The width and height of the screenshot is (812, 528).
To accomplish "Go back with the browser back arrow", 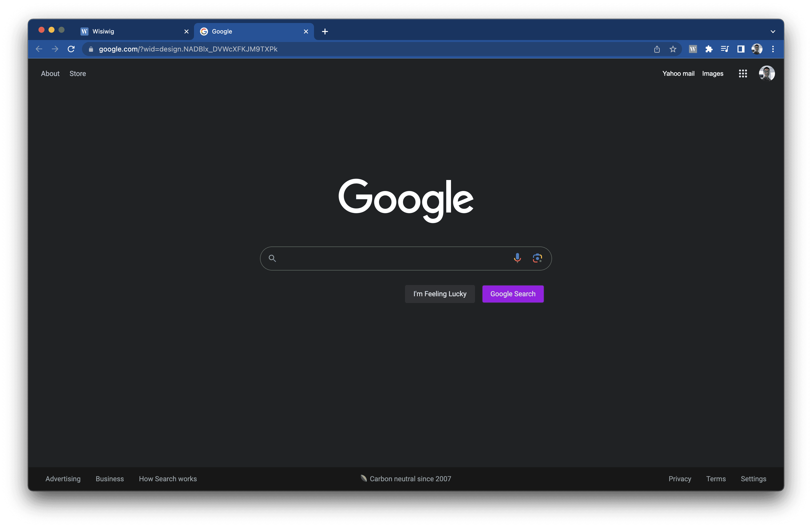I will click(39, 49).
